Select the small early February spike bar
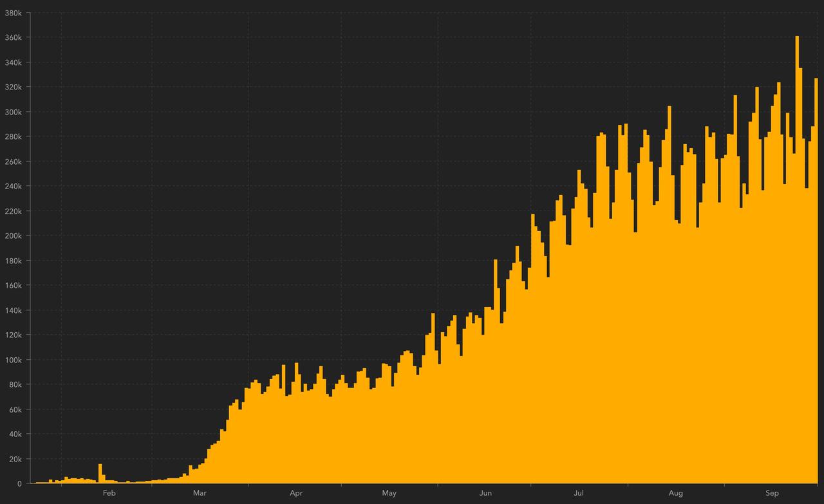This screenshot has width=824, height=504. click(x=100, y=474)
